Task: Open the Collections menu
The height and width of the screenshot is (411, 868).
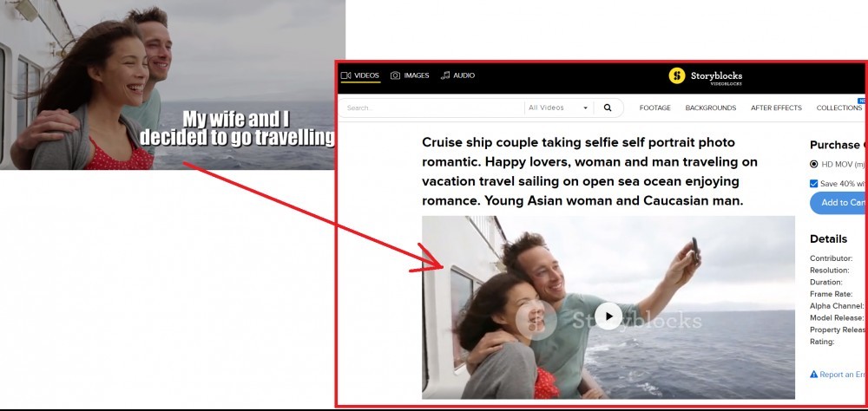Action: click(x=839, y=108)
